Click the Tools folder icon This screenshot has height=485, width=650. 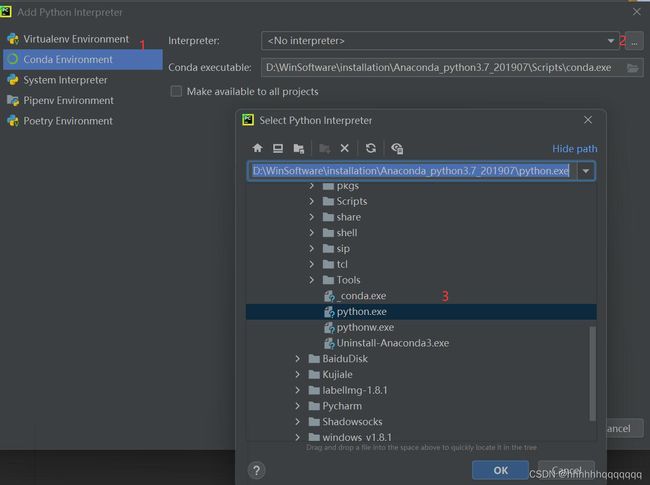(x=328, y=280)
